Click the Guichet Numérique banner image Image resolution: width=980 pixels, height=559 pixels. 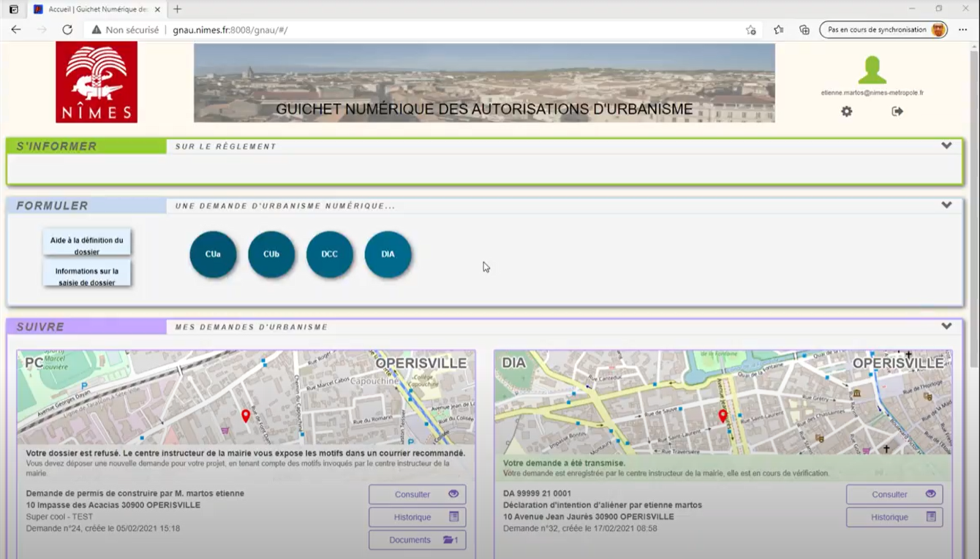tap(484, 83)
